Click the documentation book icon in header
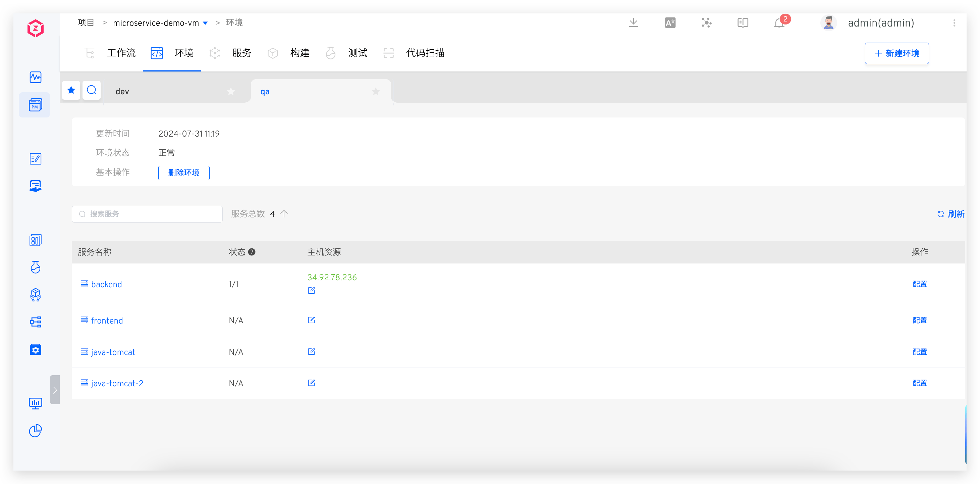This screenshot has height=484, width=980. pos(743,23)
